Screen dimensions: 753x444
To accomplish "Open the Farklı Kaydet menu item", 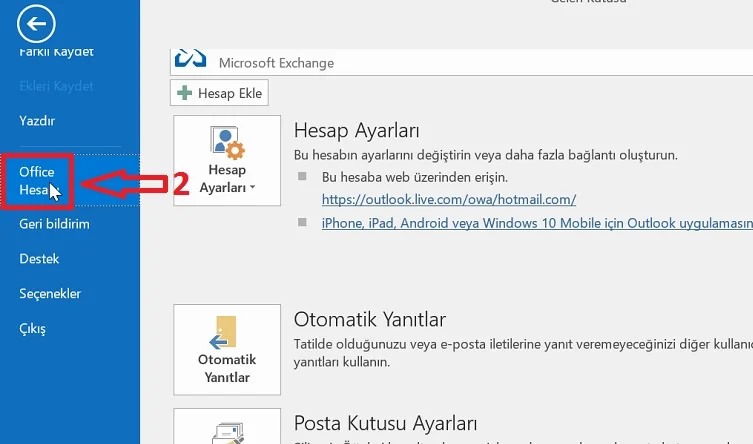I will pyautogui.click(x=56, y=51).
